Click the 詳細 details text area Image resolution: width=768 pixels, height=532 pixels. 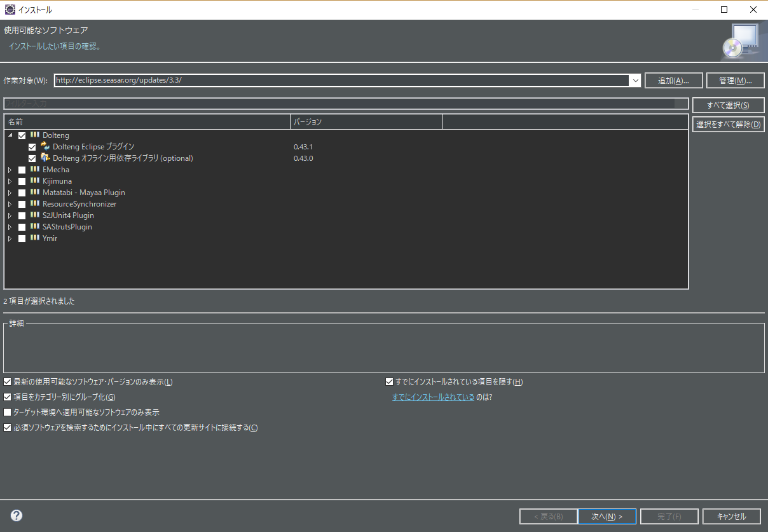click(384, 350)
